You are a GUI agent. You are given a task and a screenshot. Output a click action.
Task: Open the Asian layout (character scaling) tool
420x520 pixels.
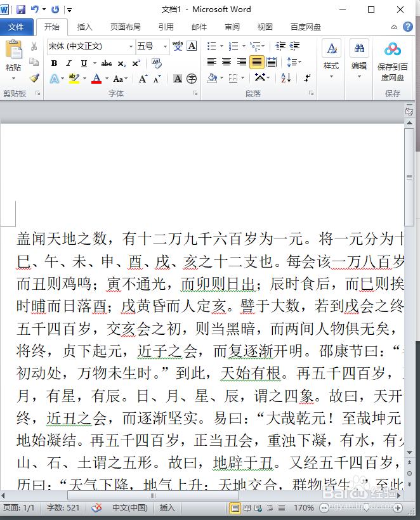click(262, 77)
